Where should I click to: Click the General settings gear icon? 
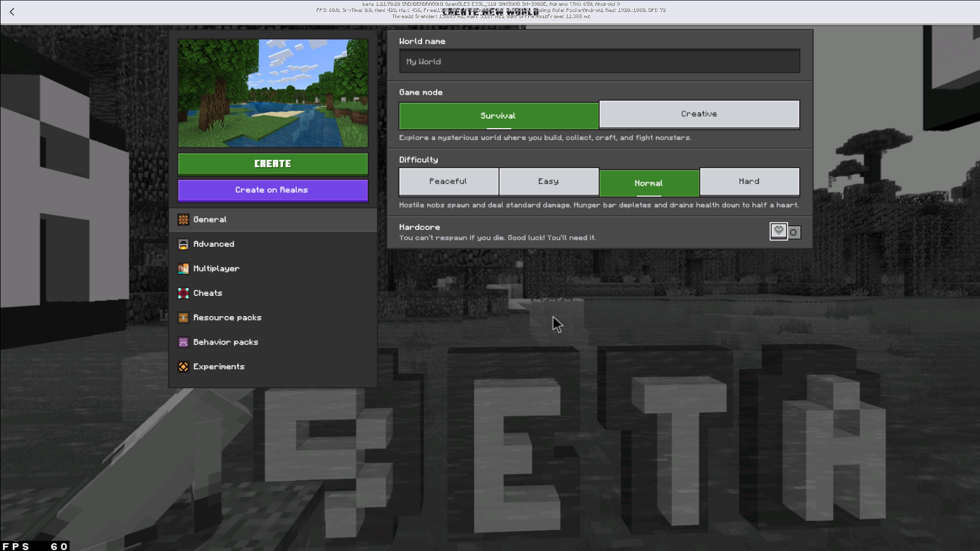[183, 220]
